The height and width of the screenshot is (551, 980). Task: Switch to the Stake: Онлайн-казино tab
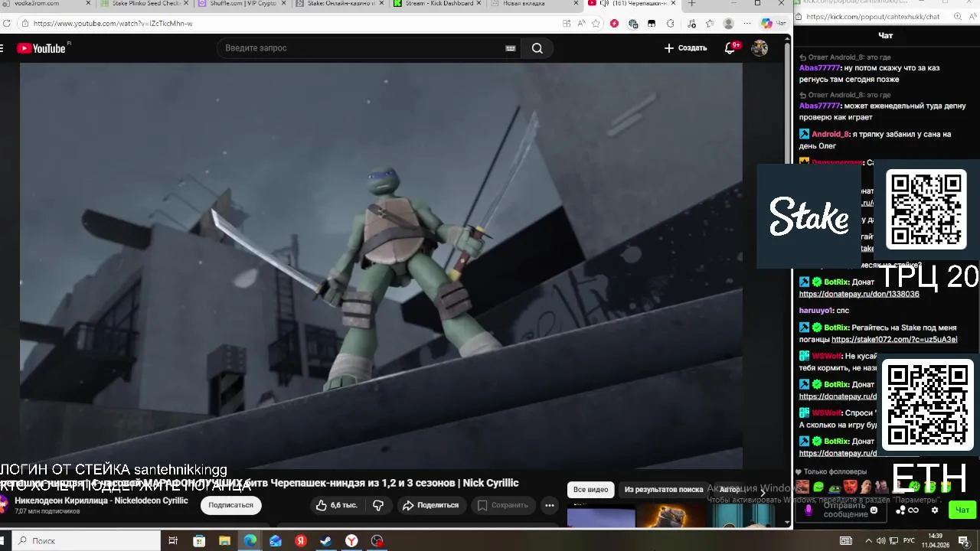click(x=338, y=4)
